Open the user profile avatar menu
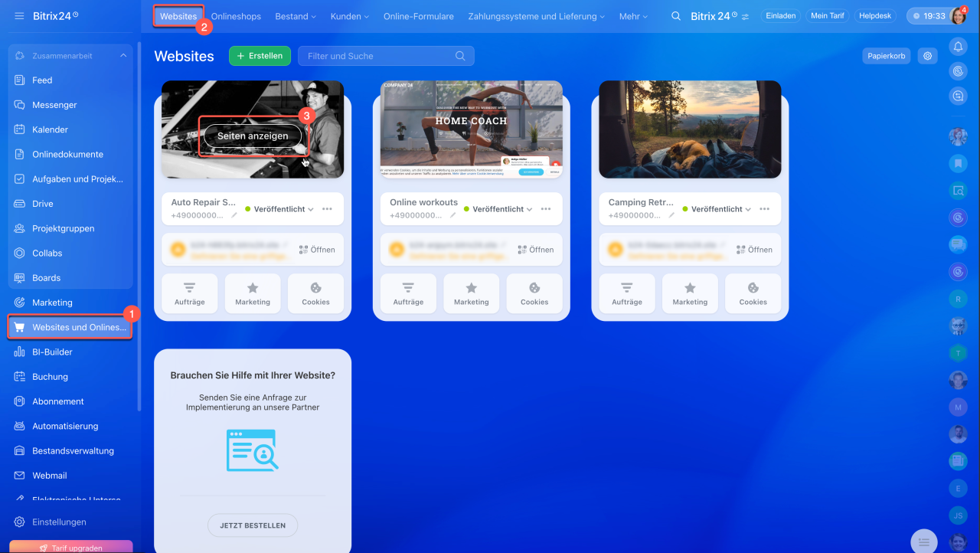Image resolution: width=980 pixels, height=553 pixels. tap(958, 16)
